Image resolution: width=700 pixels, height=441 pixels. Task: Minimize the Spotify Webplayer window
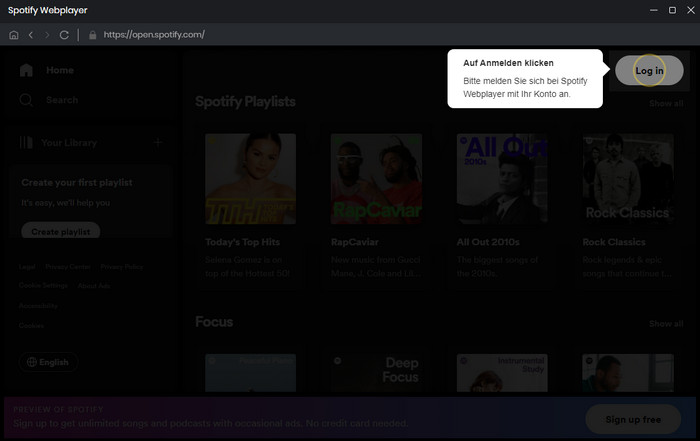pos(654,10)
